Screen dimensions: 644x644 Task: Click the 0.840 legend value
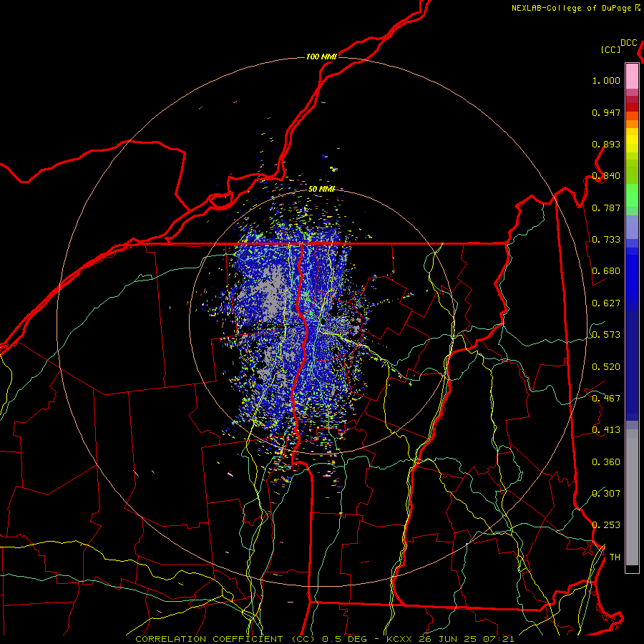[x=606, y=176]
